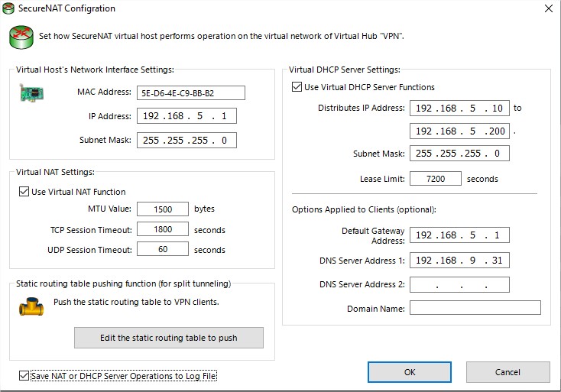
Task: Click the network interface card icon
Action: pyautogui.click(x=31, y=93)
